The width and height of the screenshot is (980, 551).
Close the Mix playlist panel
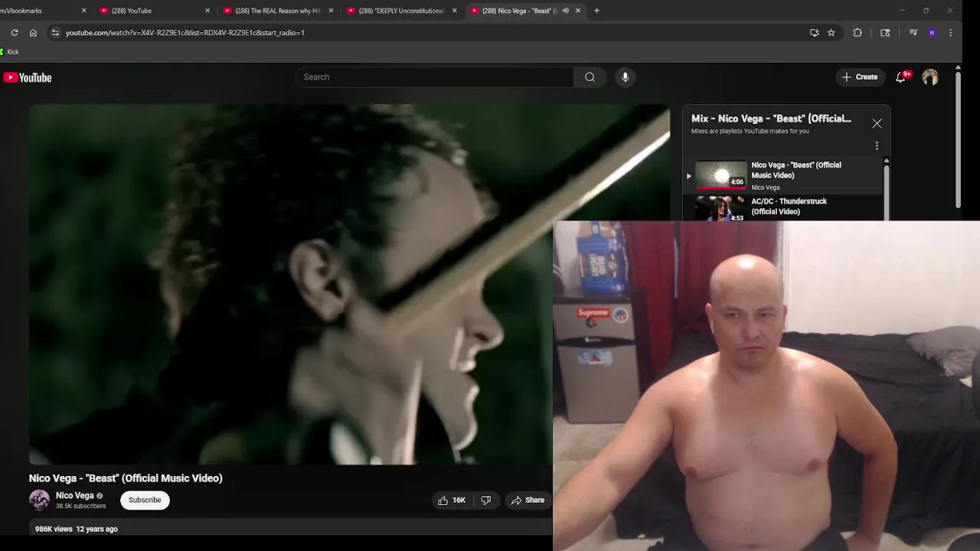(x=877, y=123)
